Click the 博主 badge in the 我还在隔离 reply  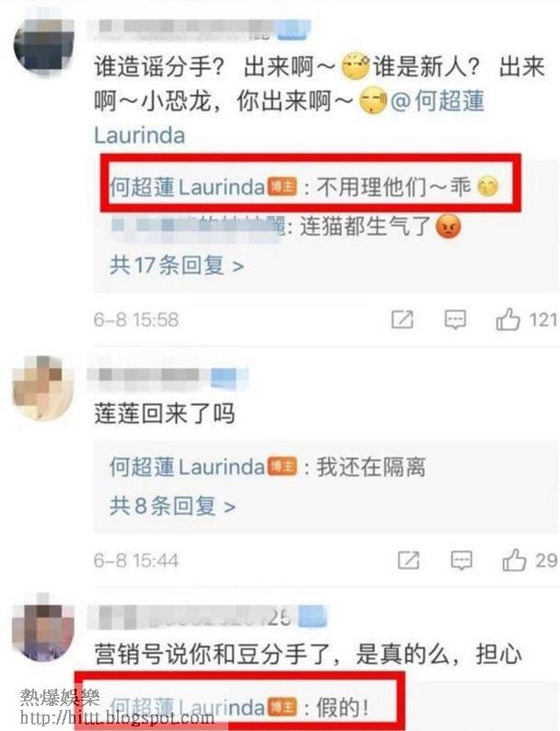click(x=282, y=467)
